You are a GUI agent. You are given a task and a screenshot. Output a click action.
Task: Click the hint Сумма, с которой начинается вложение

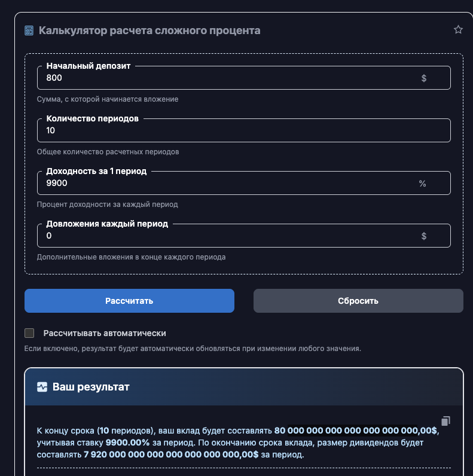tap(108, 99)
